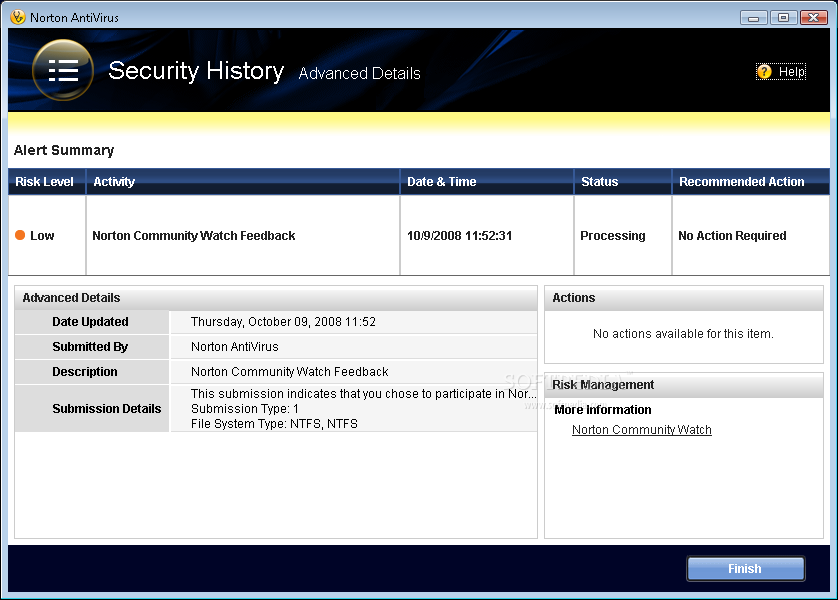Image resolution: width=838 pixels, height=600 pixels.
Task: Click the Security History list icon
Action: point(63,70)
